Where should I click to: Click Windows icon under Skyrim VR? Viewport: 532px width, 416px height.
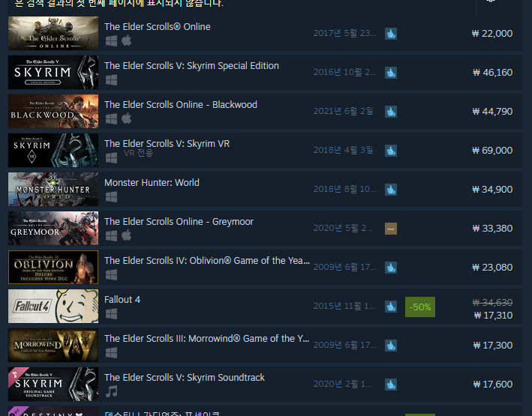[111, 158]
